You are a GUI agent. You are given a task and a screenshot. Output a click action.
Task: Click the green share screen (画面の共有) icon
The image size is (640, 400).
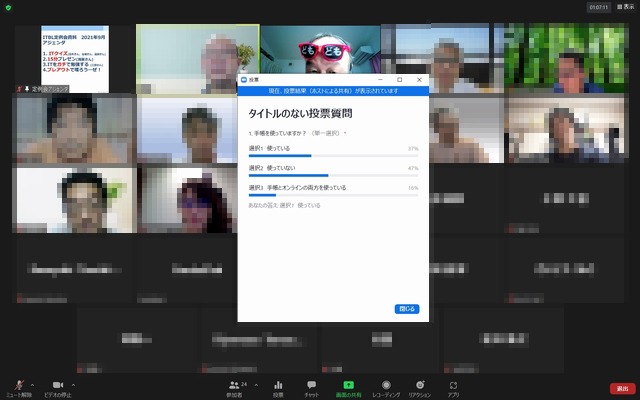pos(348,387)
